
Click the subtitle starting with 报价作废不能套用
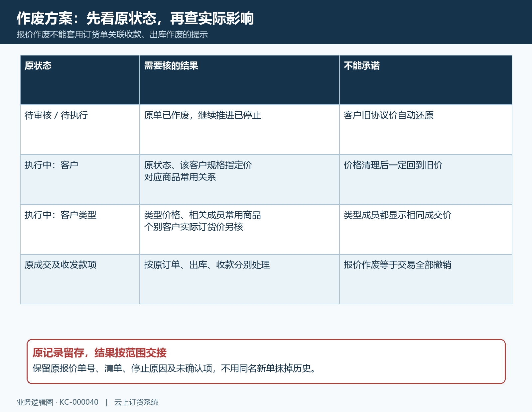click(112, 35)
